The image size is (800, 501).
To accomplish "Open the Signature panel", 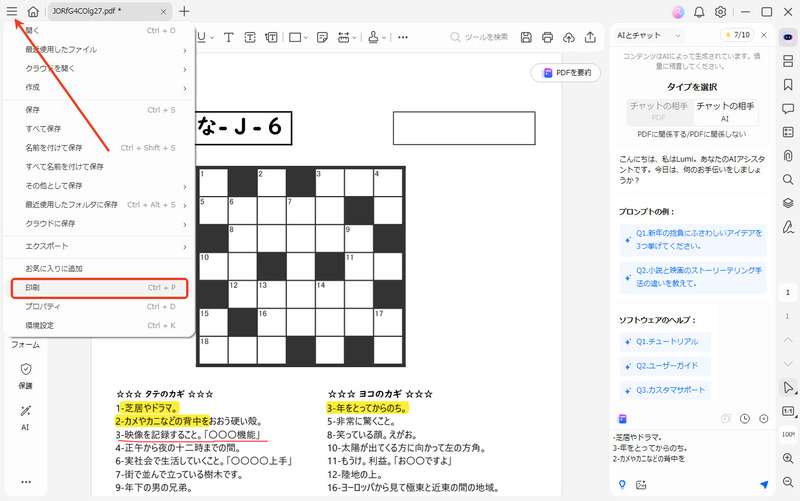I will click(788, 227).
